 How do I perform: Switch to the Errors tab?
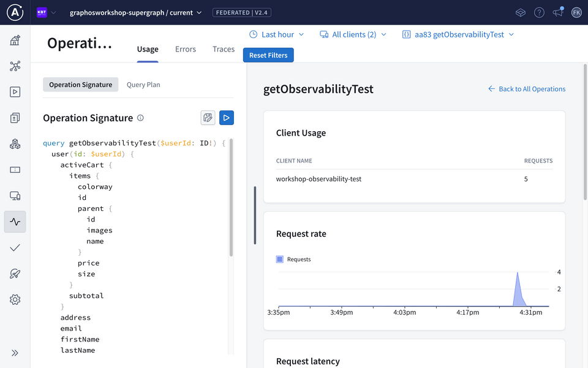click(186, 49)
